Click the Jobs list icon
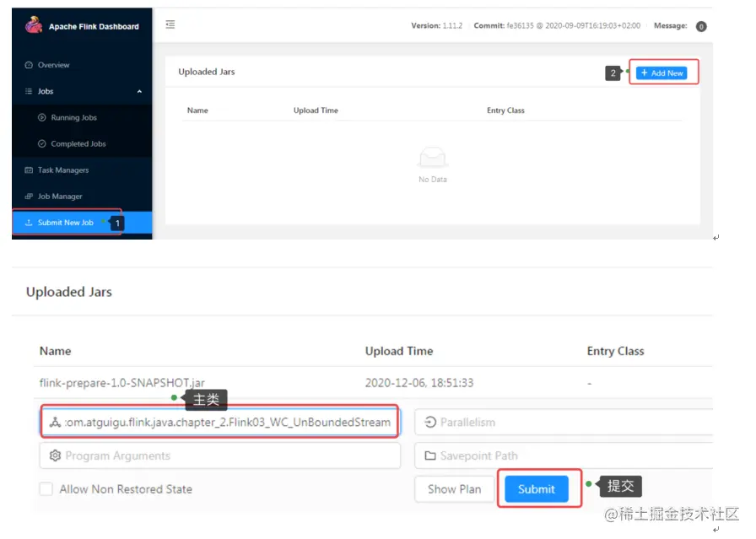This screenshot has width=756, height=539. point(29,91)
